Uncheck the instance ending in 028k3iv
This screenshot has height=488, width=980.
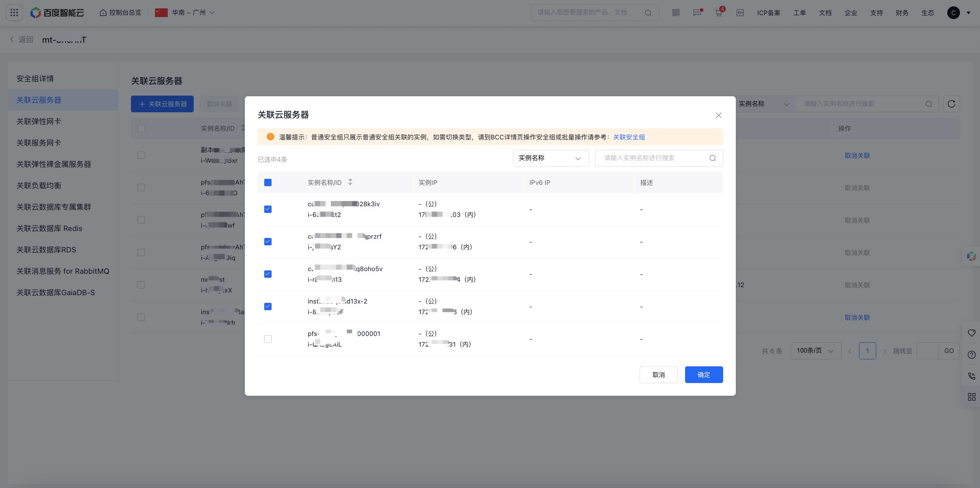coord(268,209)
